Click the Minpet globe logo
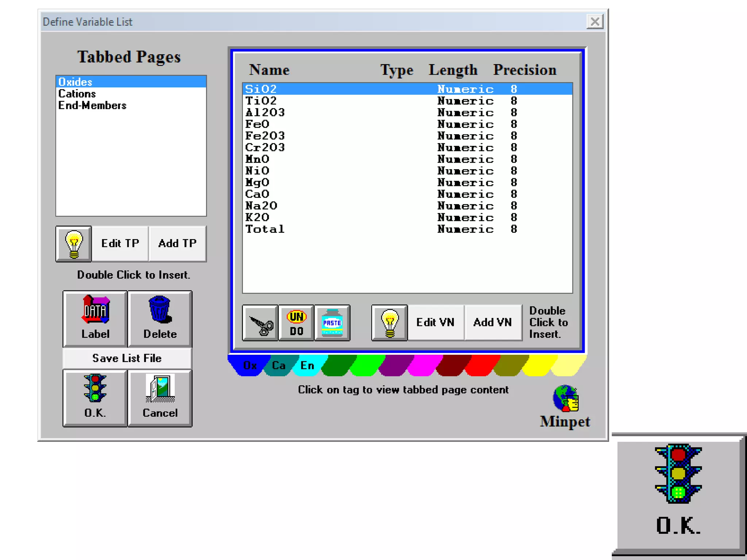Viewport: 747px width, 560px height. tap(565, 398)
